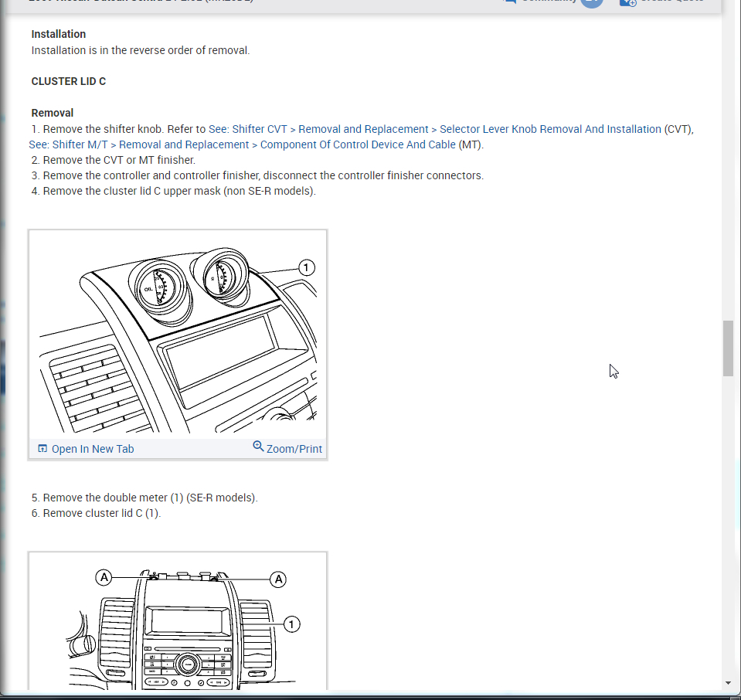Image resolution: width=741 pixels, height=700 pixels.
Task: Click the Create Quote icon
Action: [627, 2]
